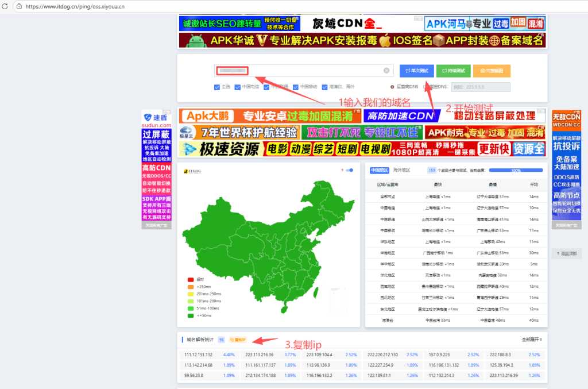The image size is (588, 389).
Task: Click the camera icon on the 完整截图 button
Action: [483, 70]
